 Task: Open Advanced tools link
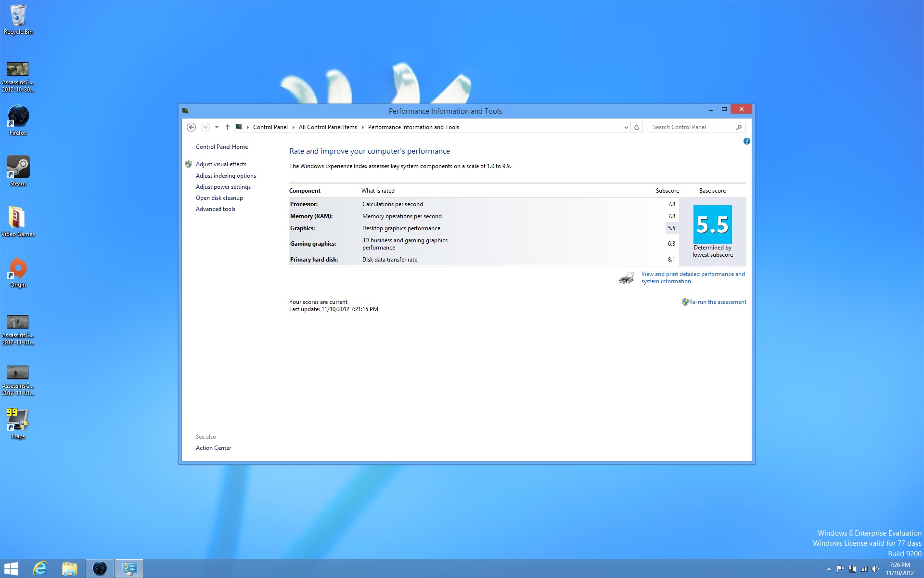pyautogui.click(x=215, y=209)
